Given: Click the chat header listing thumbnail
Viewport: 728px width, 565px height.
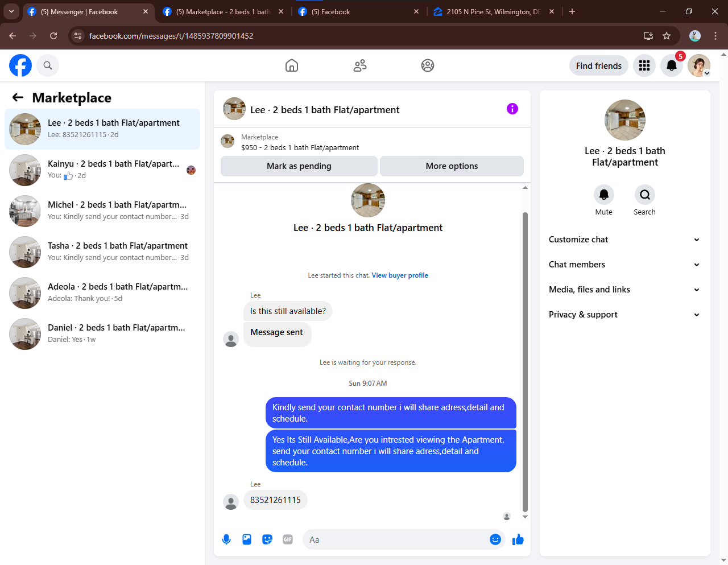Looking at the screenshot, I should (x=234, y=109).
